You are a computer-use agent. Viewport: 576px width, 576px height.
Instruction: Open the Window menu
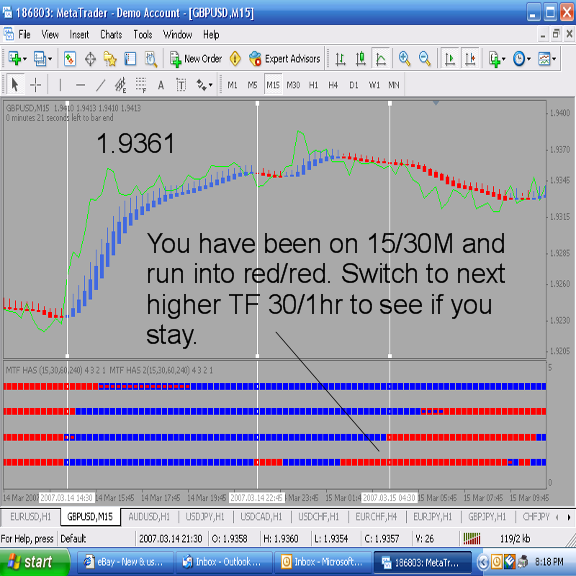pyautogui.click(x=178, y=35)
